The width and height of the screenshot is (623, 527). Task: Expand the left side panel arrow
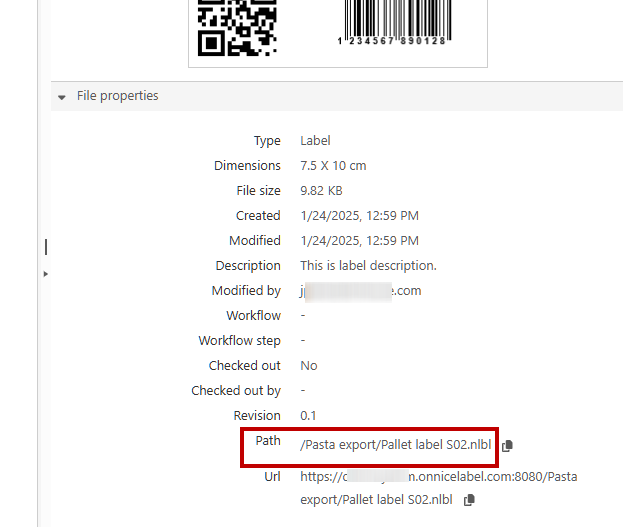click(x=45, y=273)
